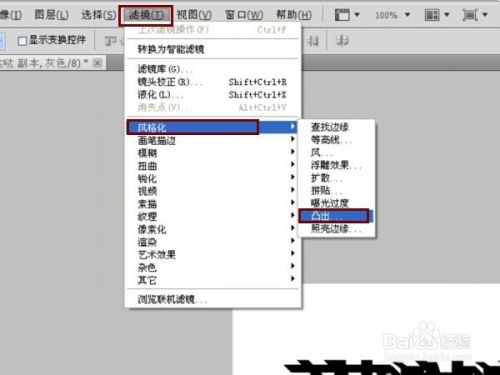This screenshot has width=500, height=375.
Task: Toggle 显示变换控件 checkbox
Action: tap(22, 41)
